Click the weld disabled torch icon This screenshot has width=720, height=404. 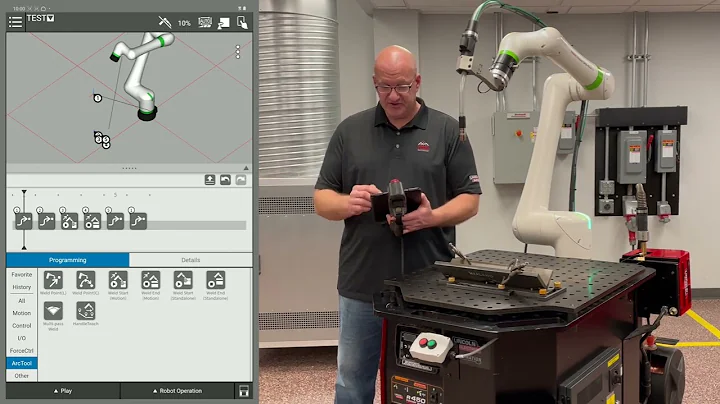165,22
